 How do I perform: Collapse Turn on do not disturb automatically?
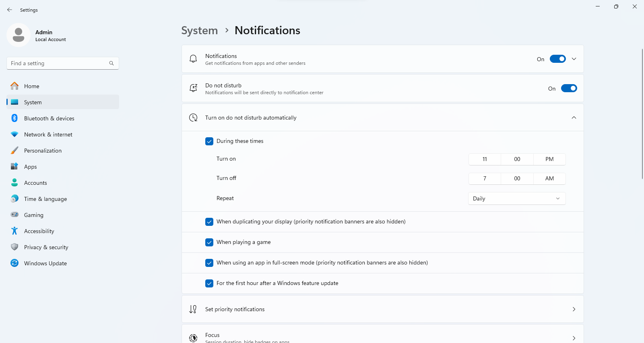pyautogui.click(x=574, y=118)
